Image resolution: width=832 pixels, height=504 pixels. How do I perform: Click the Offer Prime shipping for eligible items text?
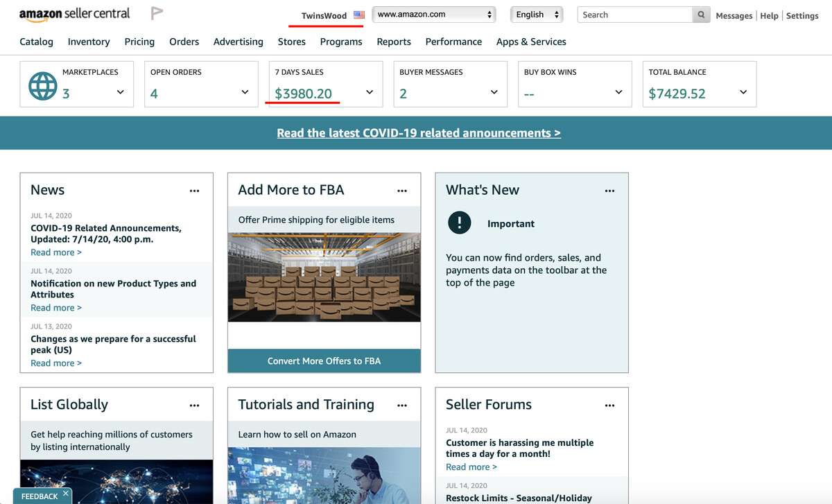click(x=316, y=220)
